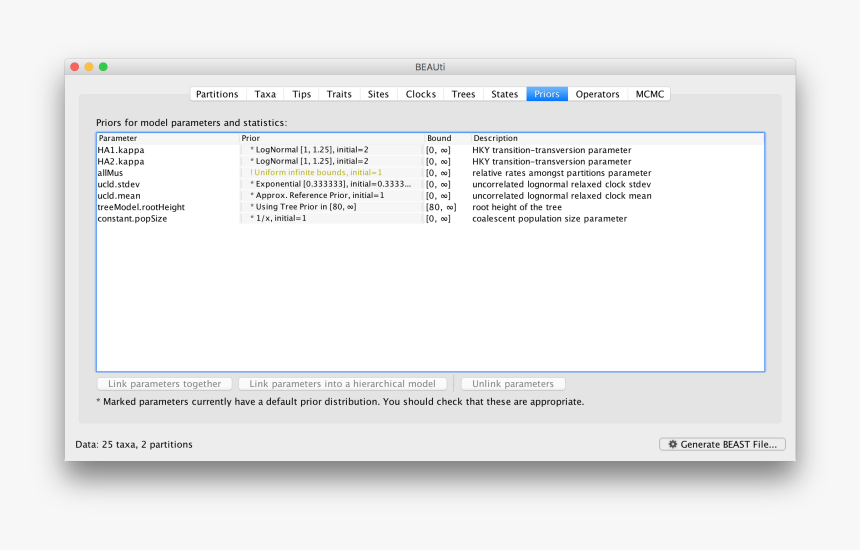The image size is (860, 550).
Task: Maximize the BEAUti window
Action: (x=103, y=67)
